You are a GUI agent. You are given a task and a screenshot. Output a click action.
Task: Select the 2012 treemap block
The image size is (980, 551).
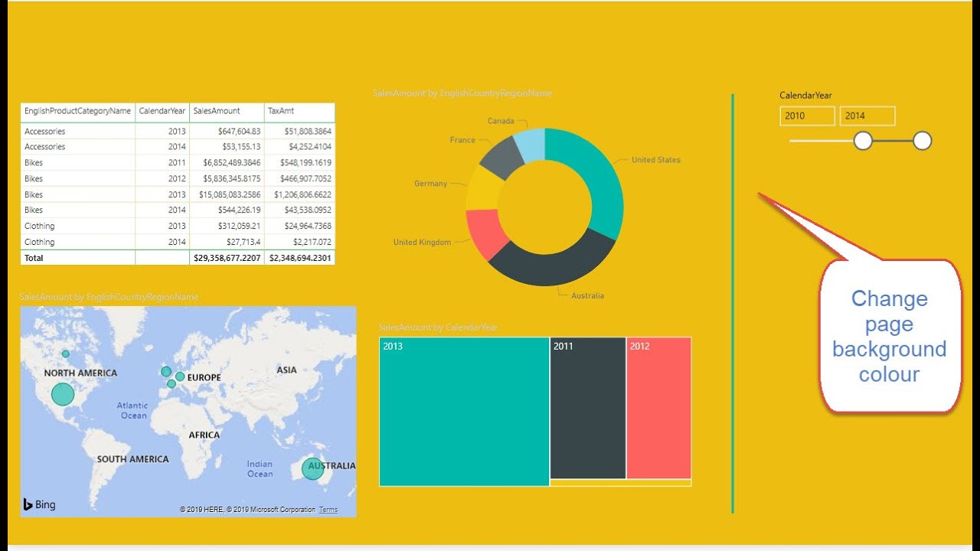tap(659, 408)
